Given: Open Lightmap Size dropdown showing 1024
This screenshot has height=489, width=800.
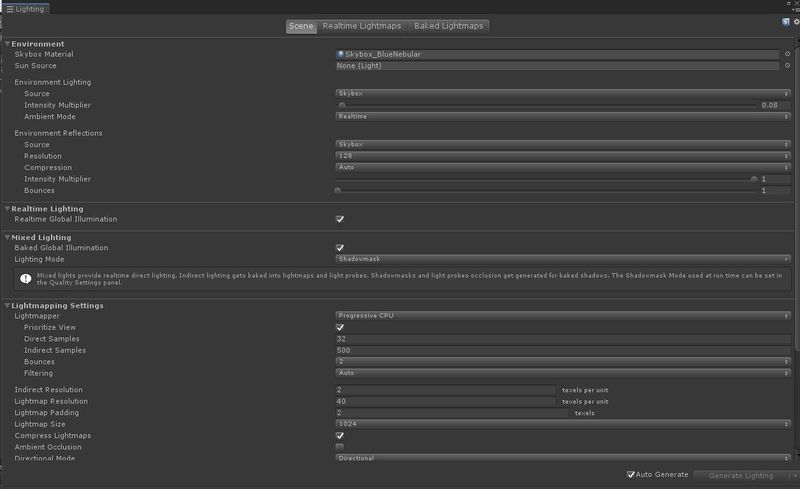Looking at the screenshot, I should (563, 424).
